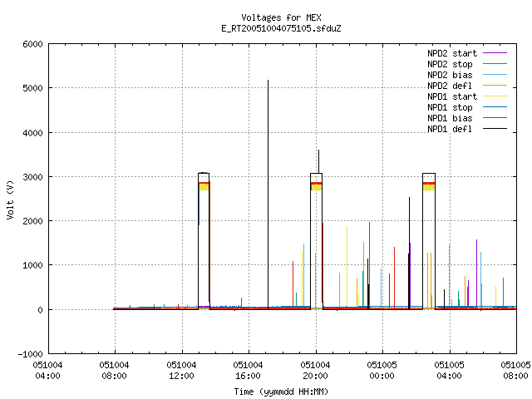532x399 pixels.
Task: Click the 6000 y-axis tick label
Action: pos(33,44)
